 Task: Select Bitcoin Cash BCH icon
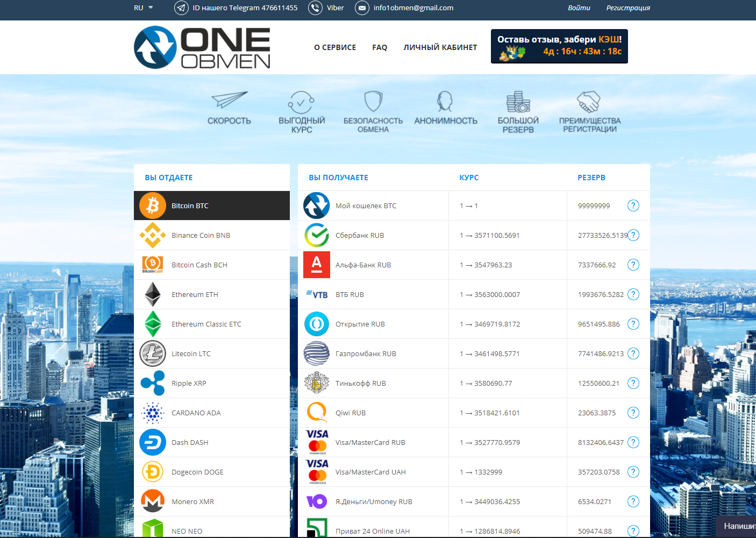[x=153, y=265]
